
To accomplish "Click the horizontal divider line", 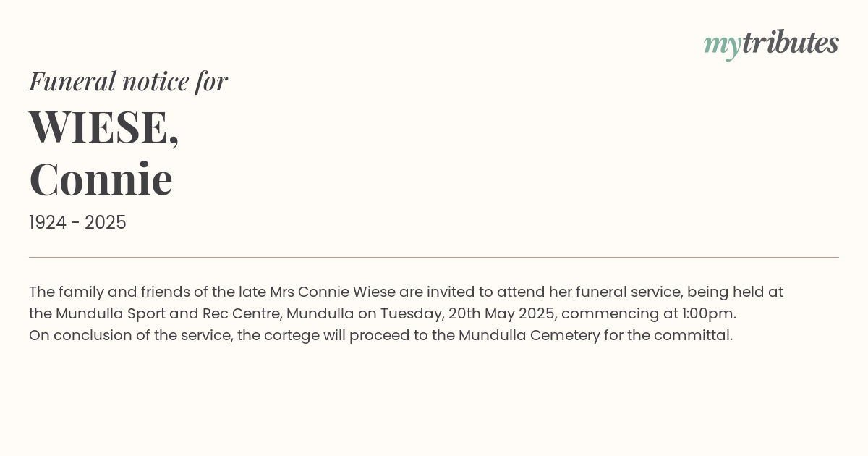I will tap(434, 257).
